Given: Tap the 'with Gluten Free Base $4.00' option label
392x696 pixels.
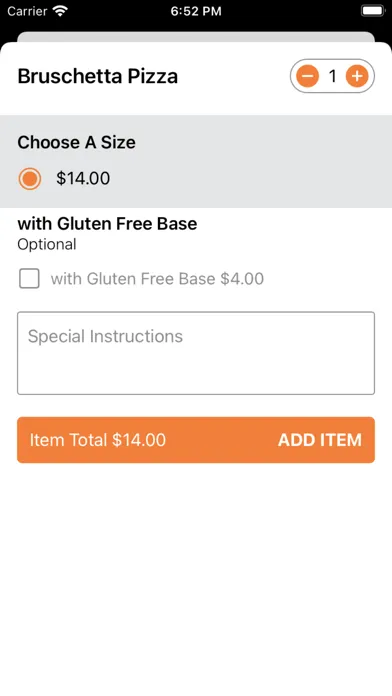Looking at the screenshot, I should 157,279.
